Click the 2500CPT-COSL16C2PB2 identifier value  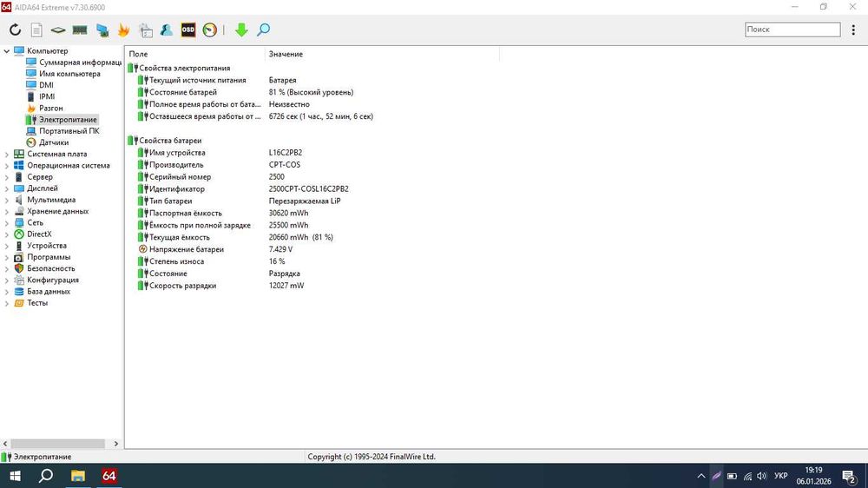tap(308, 189)
